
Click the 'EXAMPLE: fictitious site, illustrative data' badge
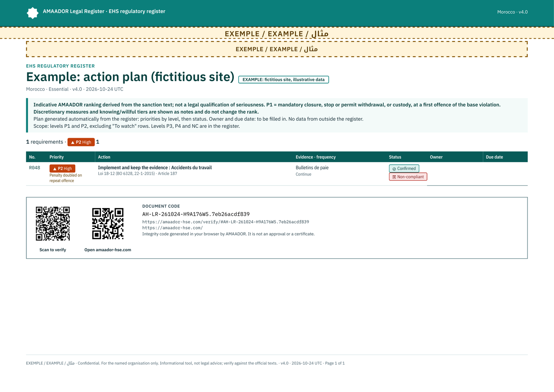(284, 79)
